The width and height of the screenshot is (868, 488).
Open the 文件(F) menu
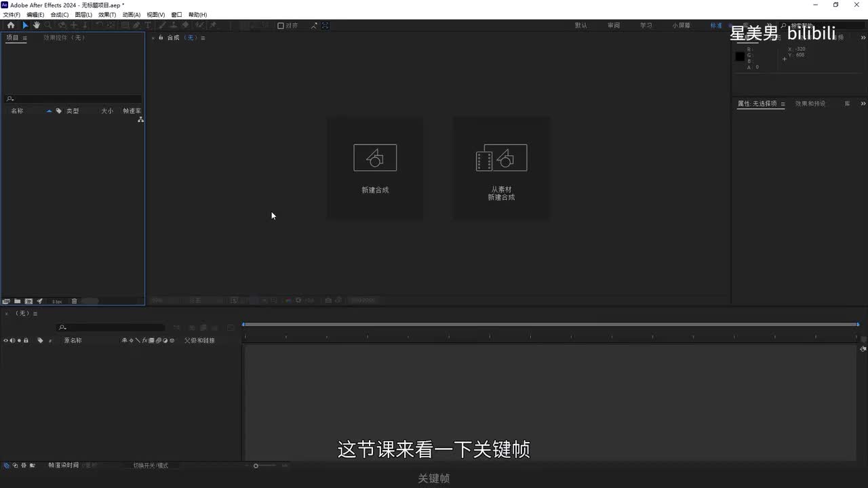point(12,14)
